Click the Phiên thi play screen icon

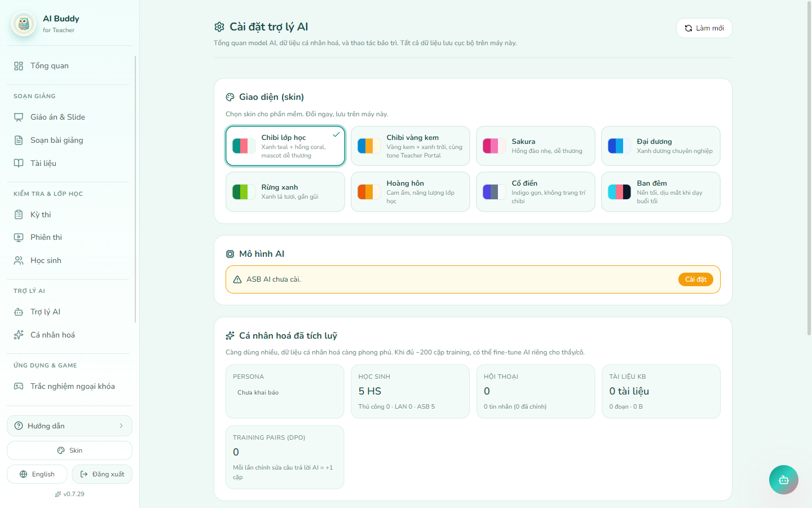tap(19, 238)
